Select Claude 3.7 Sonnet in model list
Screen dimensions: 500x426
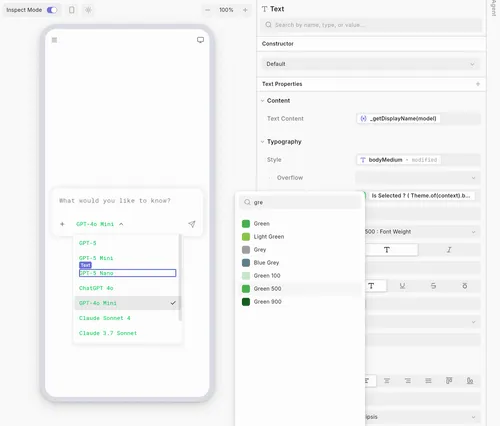coord(127,333)
